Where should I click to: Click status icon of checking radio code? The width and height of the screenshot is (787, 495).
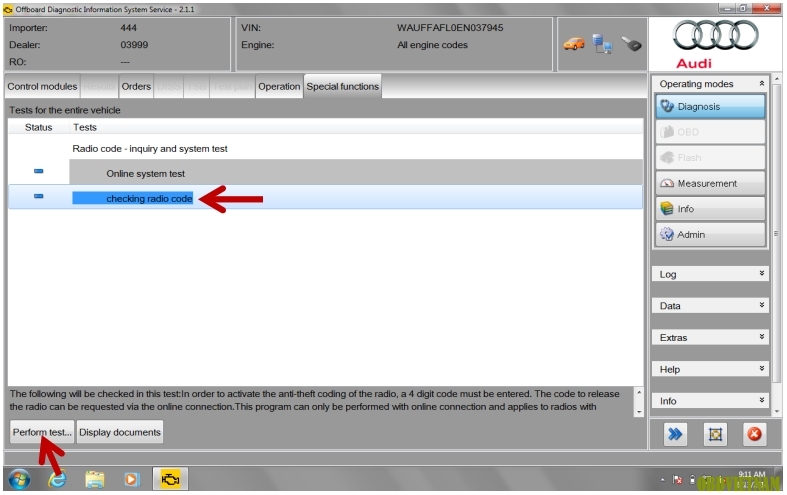pyautogui.click(x=39, y=196)
